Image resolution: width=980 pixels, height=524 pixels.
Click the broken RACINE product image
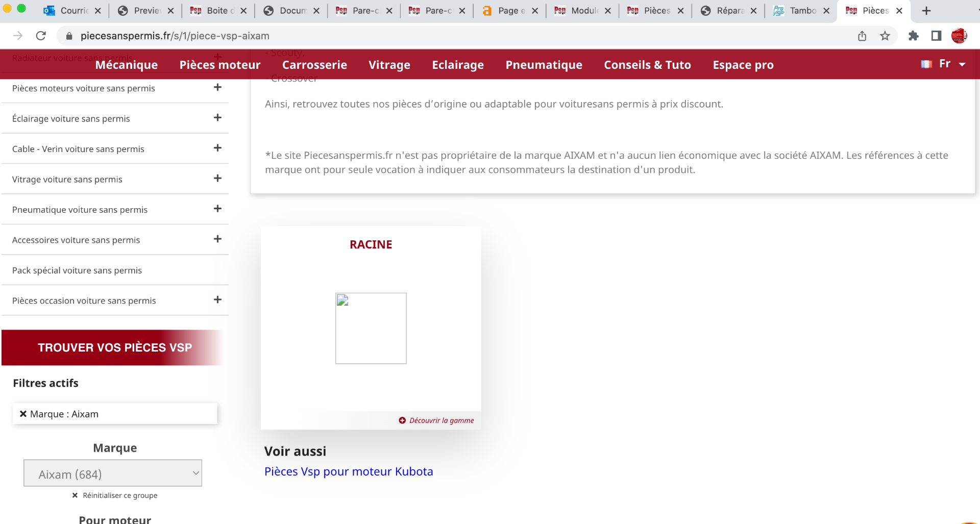click(371, 328)
